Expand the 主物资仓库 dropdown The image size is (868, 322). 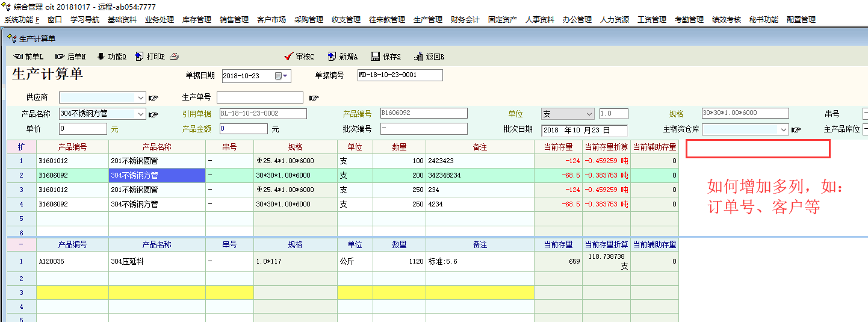coord(783,129)
